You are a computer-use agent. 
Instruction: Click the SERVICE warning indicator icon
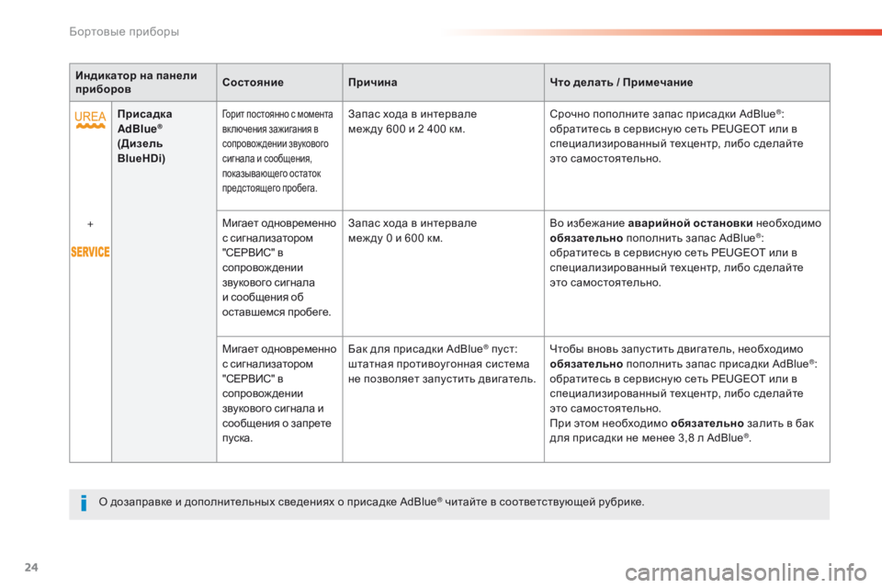pos(90,252)
